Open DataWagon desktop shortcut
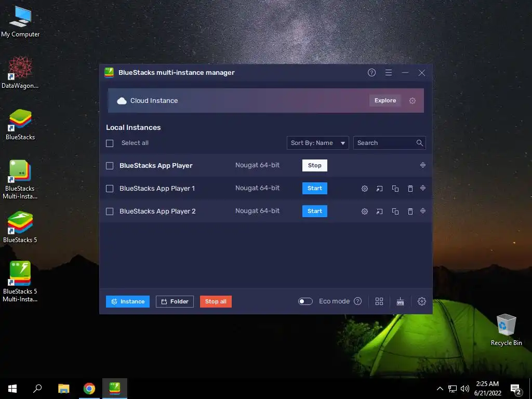Screen dimensions: 532x399 pos(20,72)
